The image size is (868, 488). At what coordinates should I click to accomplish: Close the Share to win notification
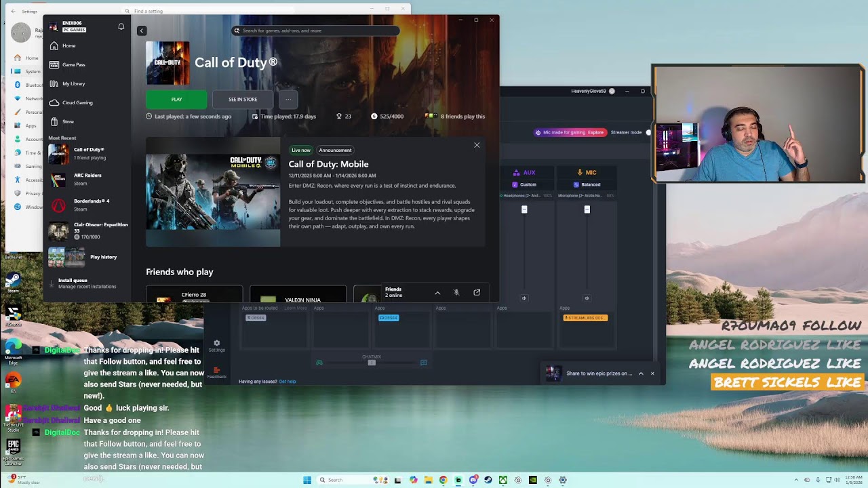[652, 373]
